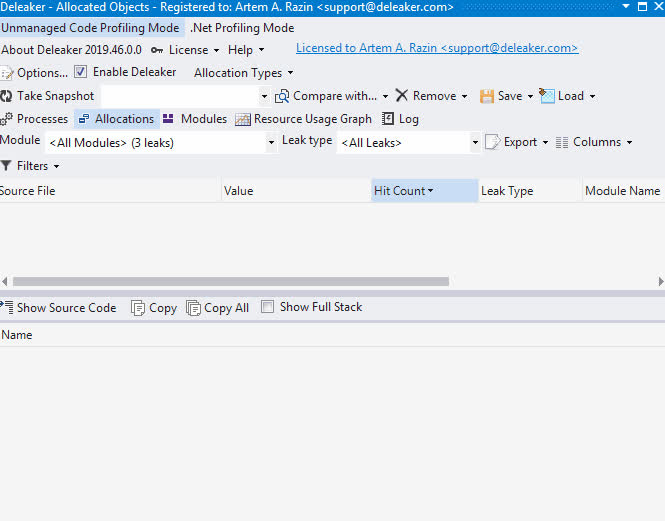Image resolution: width=665 pixels, height=521 pixels.
Task: Open the Help menu
Action: coord(246,50)
